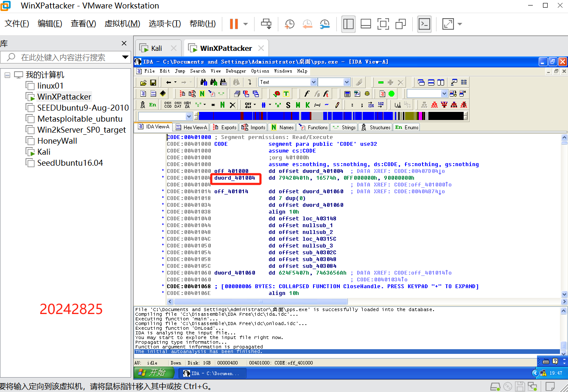Viewport: 568px width, 392px height.
Task: Click the green minus icon in IDA toolbar
Action: coord(381,82)
